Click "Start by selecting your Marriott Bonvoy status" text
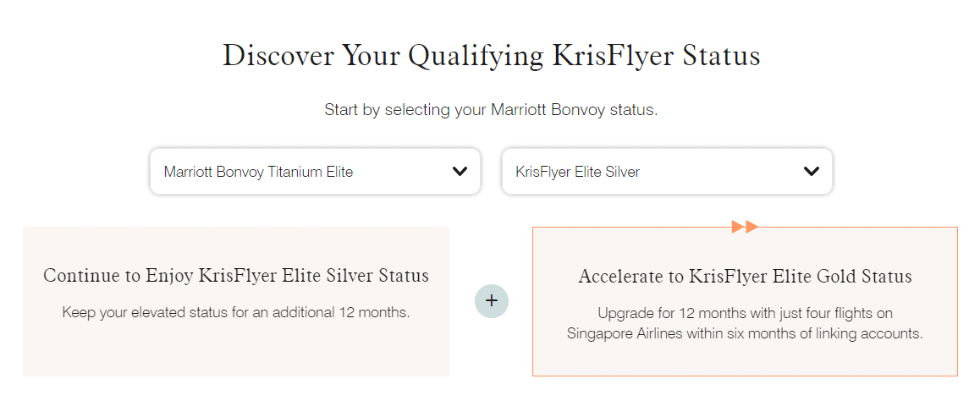The width and height of the screenshot is (980, 401). click(491, 110)
